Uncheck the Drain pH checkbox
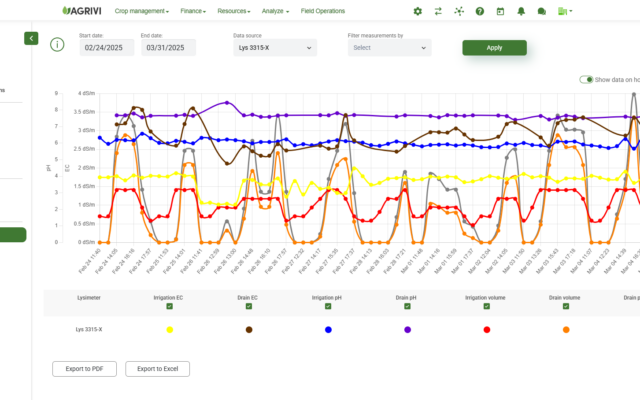640x400 pixels. pyautogui.click(x=407, y=306)
